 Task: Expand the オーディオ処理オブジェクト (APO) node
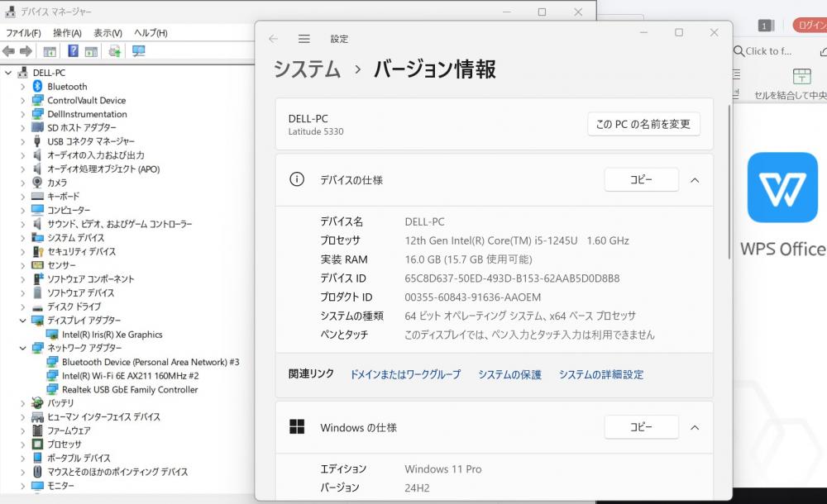pos(22,169)
